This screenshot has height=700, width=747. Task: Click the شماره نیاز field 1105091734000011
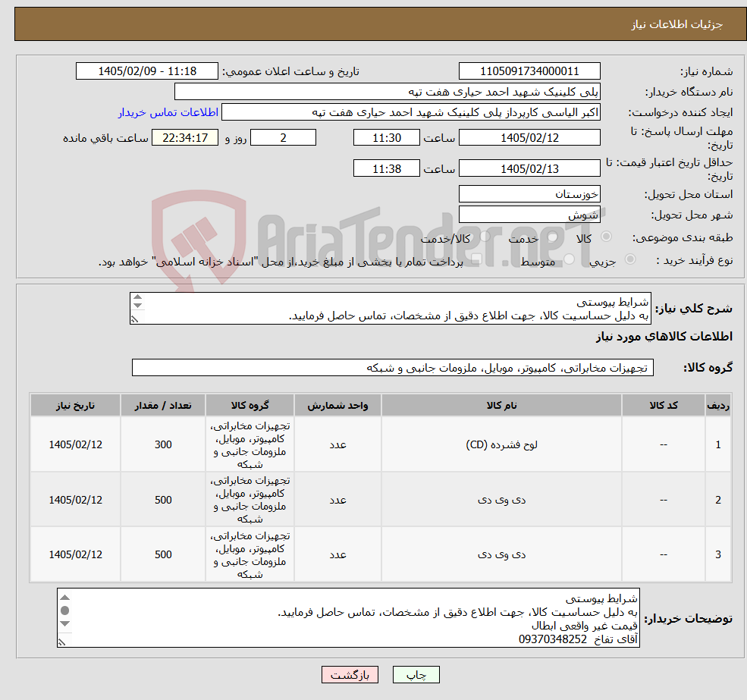529,71
